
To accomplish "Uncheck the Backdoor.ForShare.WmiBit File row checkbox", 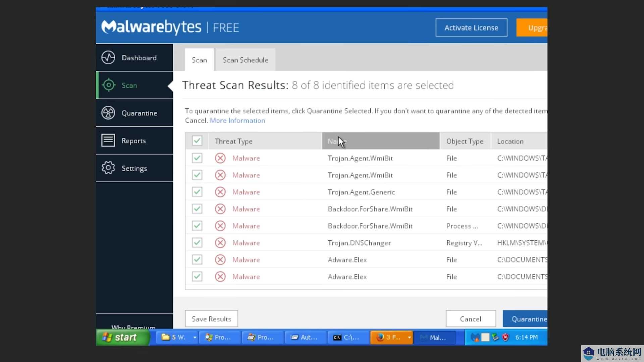I will [x=197, y=208].
